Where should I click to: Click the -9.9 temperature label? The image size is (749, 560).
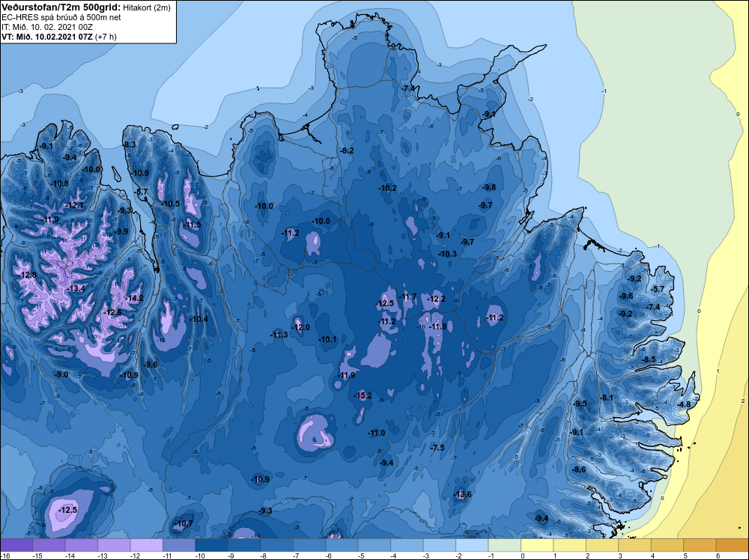(x=121, y=231)
